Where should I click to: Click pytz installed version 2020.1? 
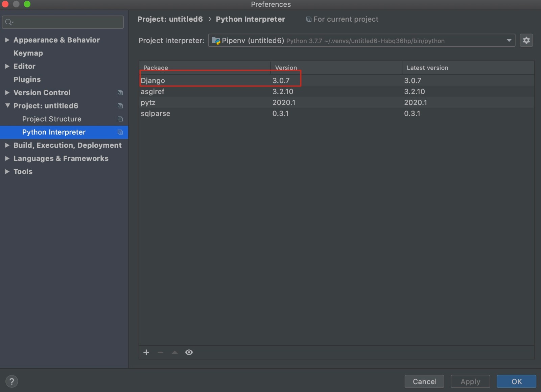pos(284,102)
